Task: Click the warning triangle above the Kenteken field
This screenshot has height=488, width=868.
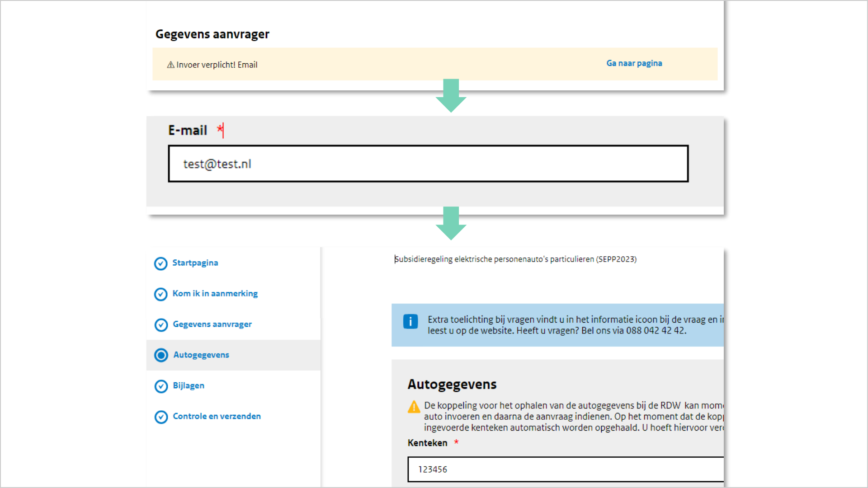Action: (x=414, y=406)
